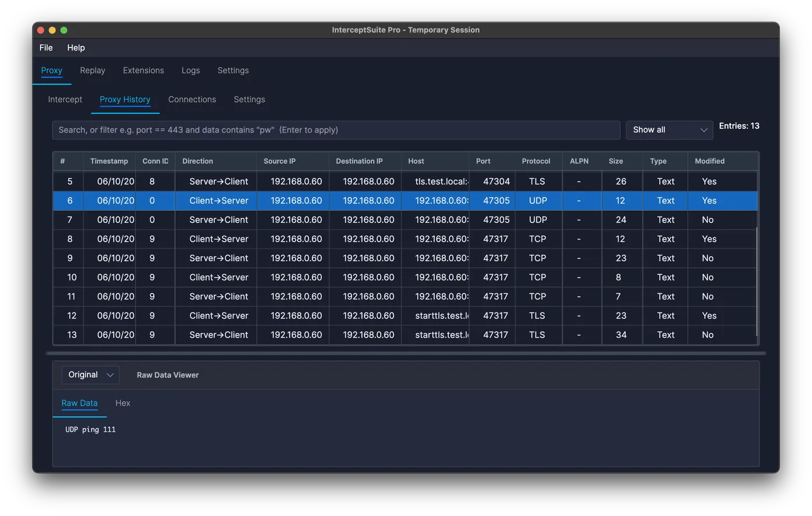Select entry 8 TCP row size 12
This screenshot has width=812, height=516.
(405, 239)
